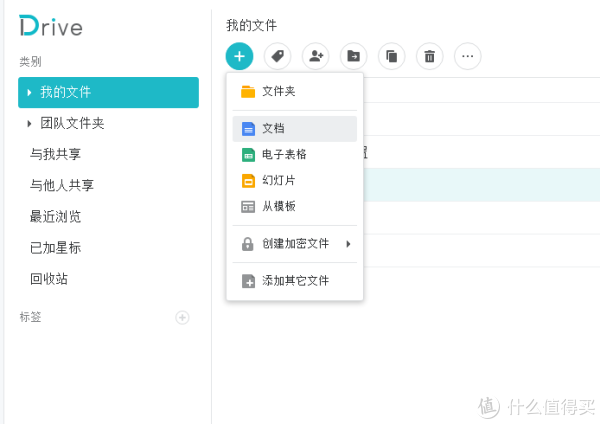Expand the 团队文件夹 tree arrow

pos(29,124)
